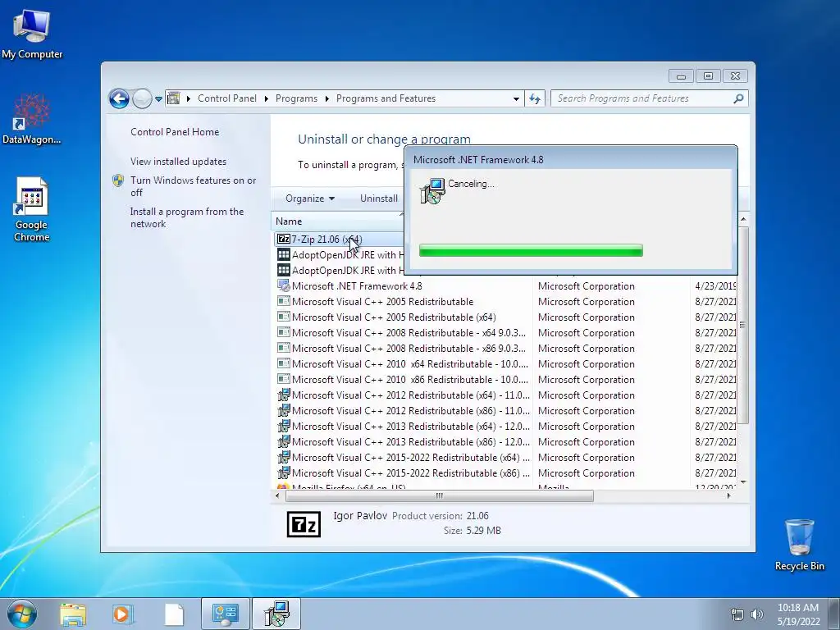Expand the arrow after Programs breadcrumb
The height and width of the screenshot is (630, 840).
pyautogui.click(x=326, y=98)
